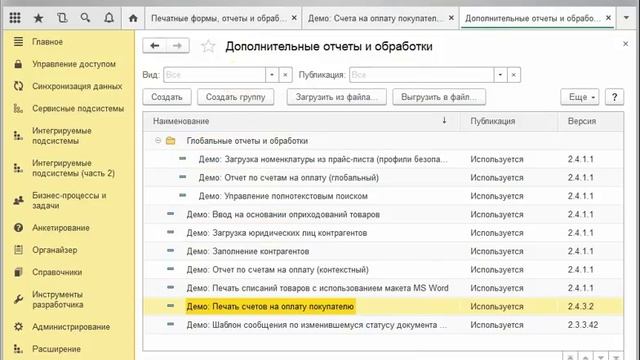Click the Создать button
The image size is (640, 360).
167,97
